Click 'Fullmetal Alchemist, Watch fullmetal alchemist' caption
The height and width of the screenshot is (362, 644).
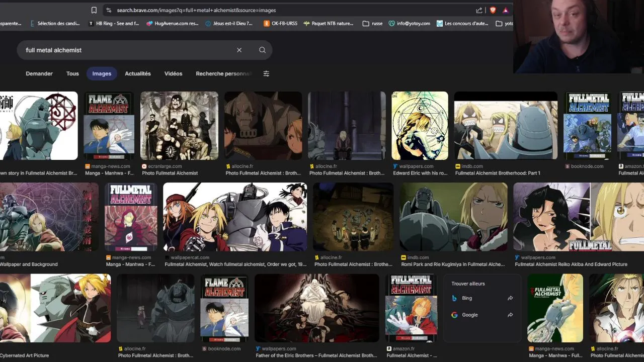(x=235, y=264)
